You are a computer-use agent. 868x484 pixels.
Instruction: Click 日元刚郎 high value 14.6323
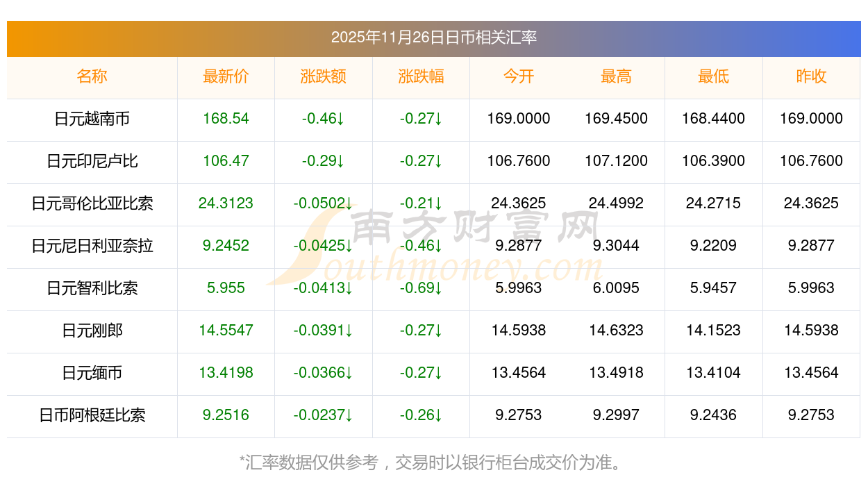[x=616, y=331]
